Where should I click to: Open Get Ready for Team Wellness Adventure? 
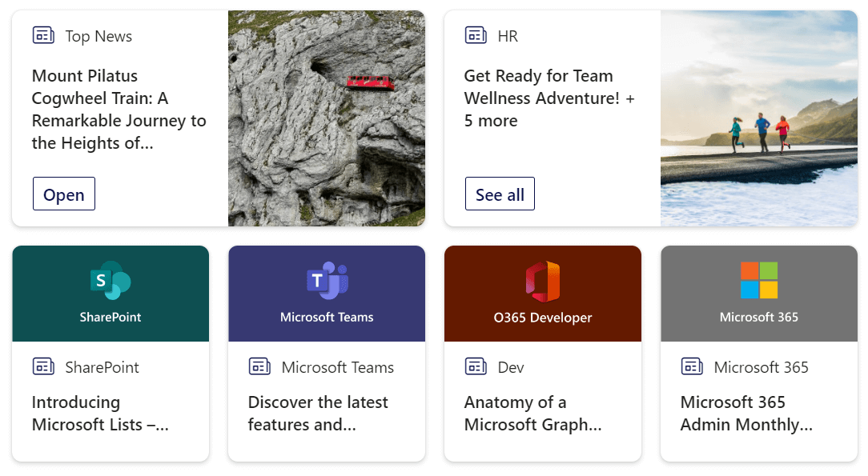[x=549, y=98]
